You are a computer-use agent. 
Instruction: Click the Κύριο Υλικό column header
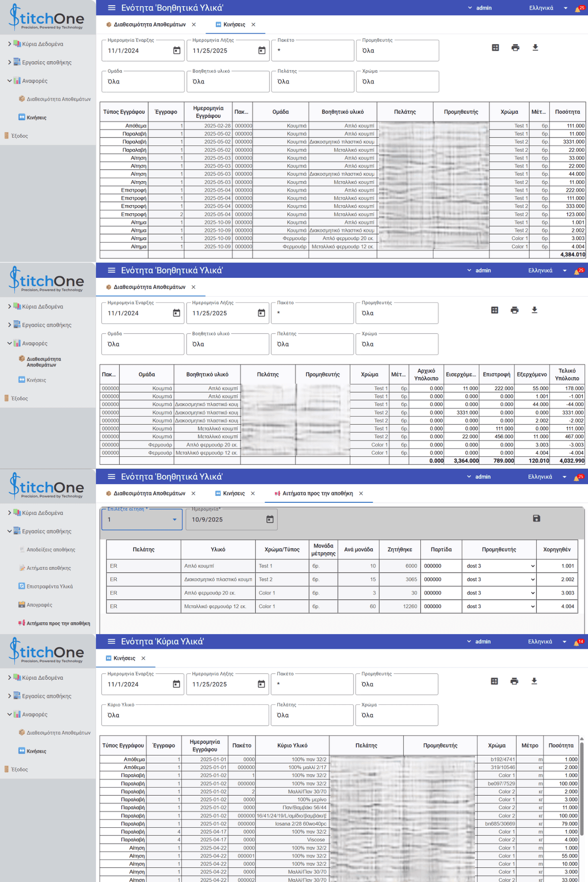coord(292,746)
